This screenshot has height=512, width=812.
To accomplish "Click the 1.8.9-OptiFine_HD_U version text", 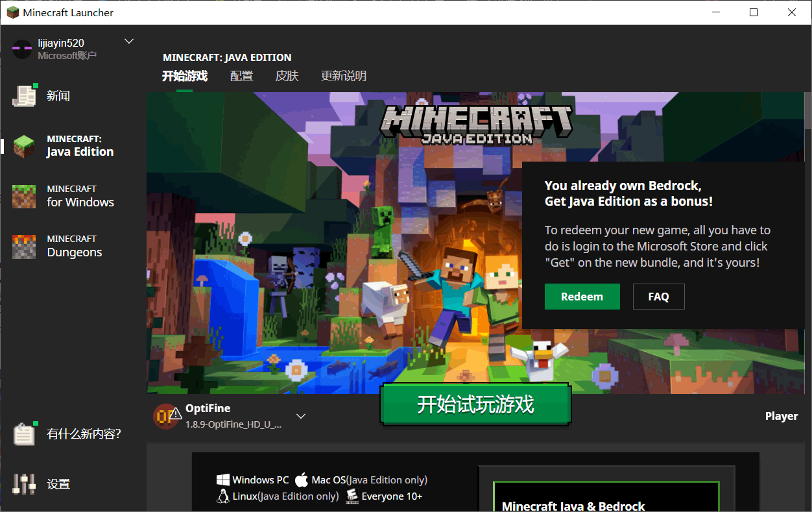I will click(x=233, y=424).
